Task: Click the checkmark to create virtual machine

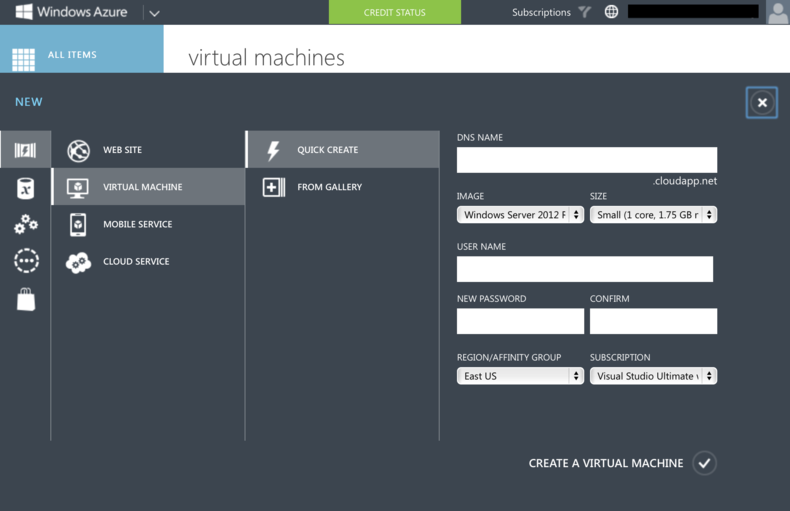Action: coord(704,463)
